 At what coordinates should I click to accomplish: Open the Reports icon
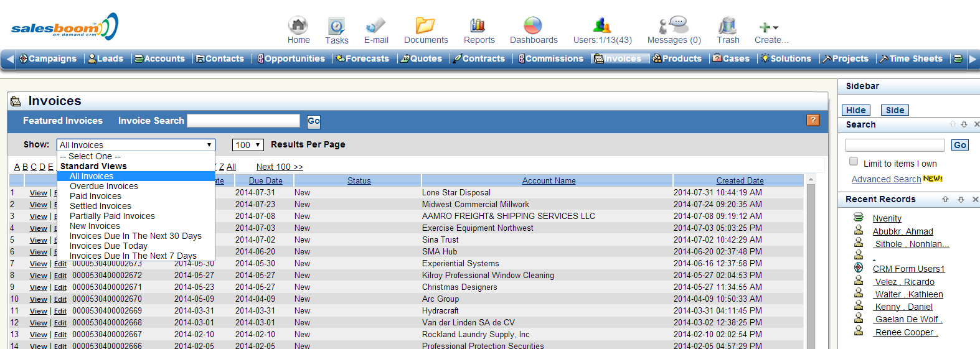(478, 26)
